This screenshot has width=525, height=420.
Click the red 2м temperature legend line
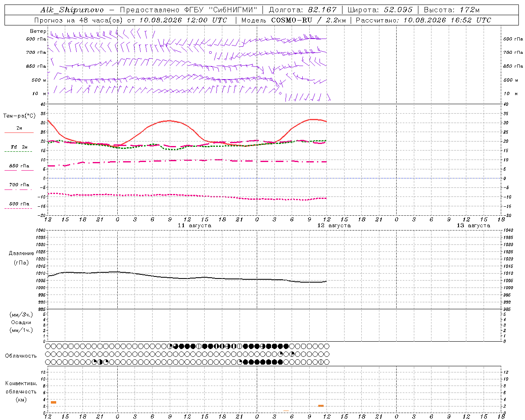(19, 132)
